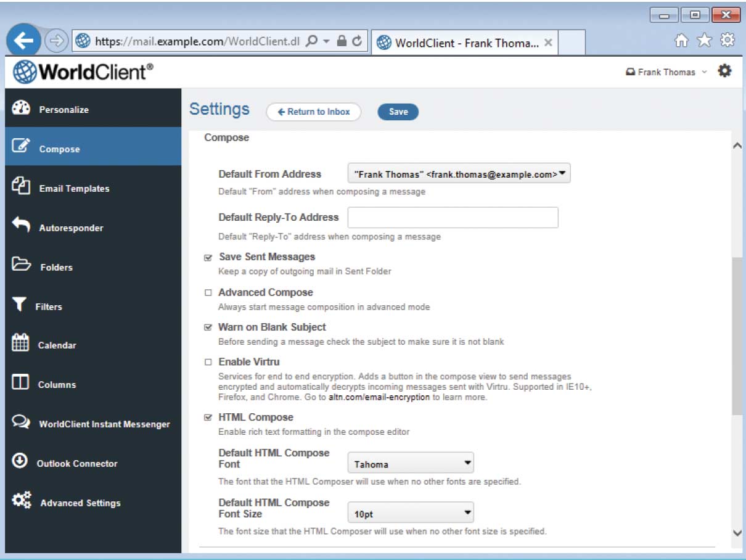Enable the Virtru encryption checkbox
746x560 pixels.
pos(208,363)
